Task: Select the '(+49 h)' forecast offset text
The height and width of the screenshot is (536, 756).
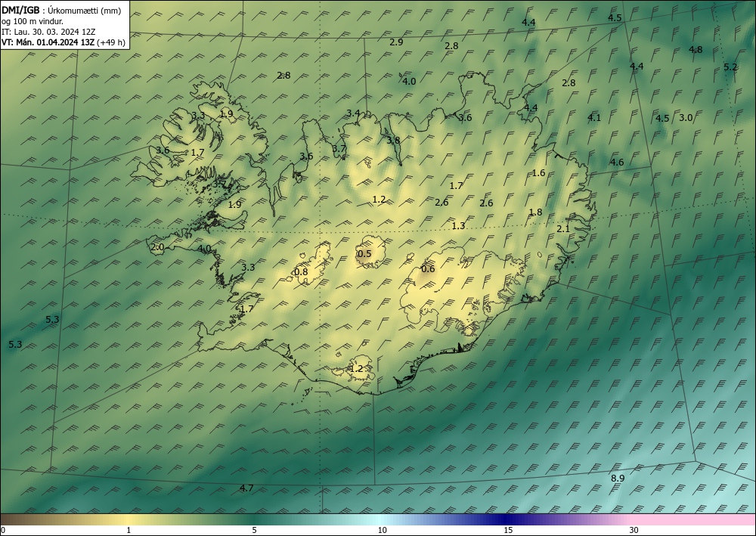Action: pyautogui.click(x=111, y=42)
